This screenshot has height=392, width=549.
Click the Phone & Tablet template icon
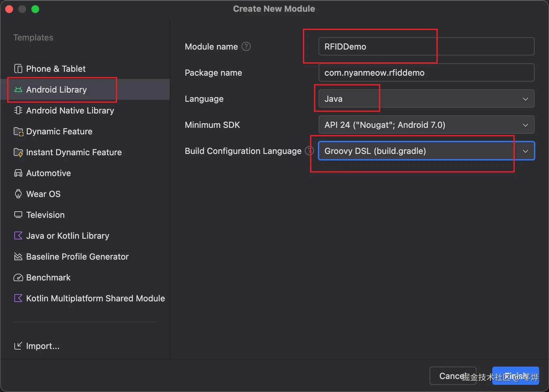(18, 69)
